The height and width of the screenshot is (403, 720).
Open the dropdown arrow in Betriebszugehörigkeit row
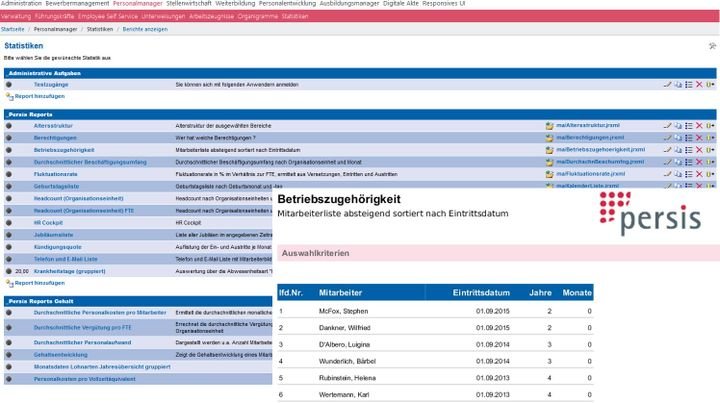710,150
